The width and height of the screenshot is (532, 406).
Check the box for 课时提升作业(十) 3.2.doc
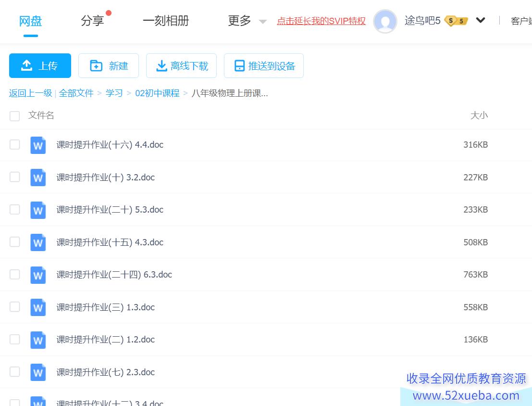14,177
